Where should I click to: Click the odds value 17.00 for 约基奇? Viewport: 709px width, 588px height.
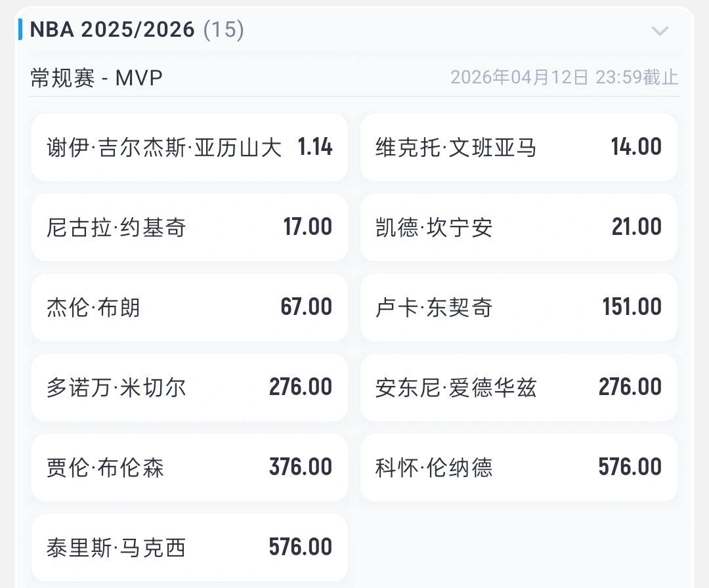[x=309, y=227]
